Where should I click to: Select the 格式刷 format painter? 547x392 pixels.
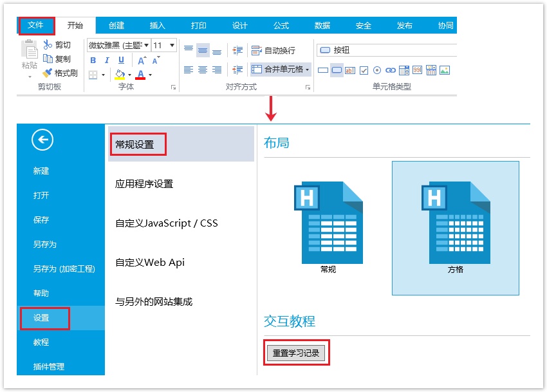point(60,73)
